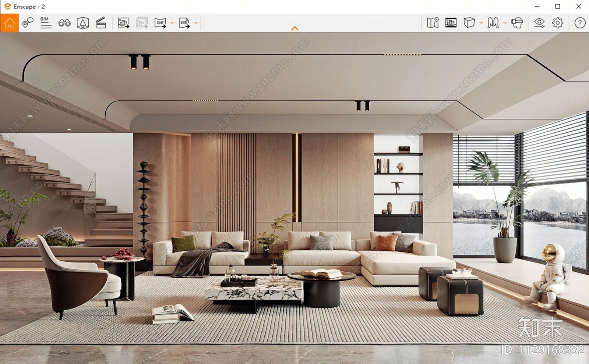Open View Management binoculars icon
This screenshot has width=589, height=364.
point(64,23)
